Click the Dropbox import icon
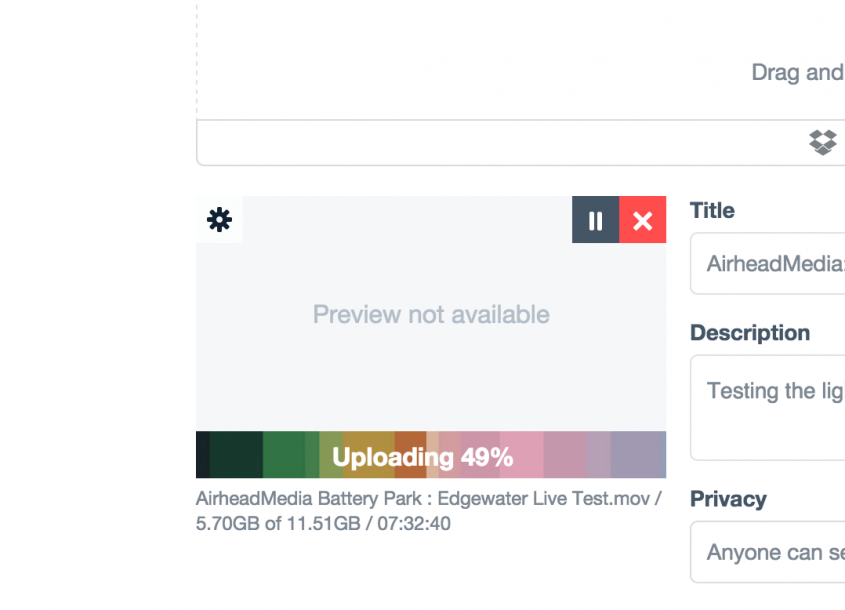The width and height of the screenshot is (845, 610). point(822,142)
